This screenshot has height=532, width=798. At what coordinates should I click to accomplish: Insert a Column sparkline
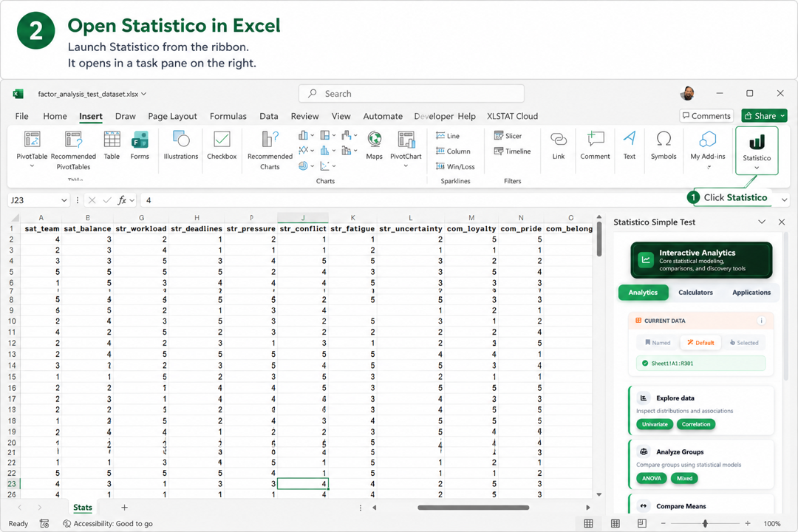click(x=453, y=151)
